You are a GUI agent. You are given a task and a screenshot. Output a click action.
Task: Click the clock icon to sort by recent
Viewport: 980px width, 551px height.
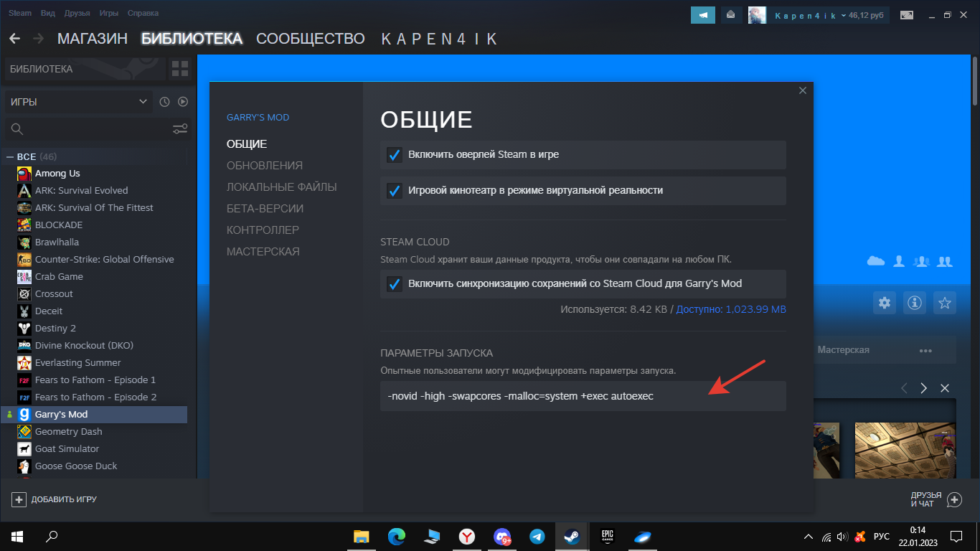point(164,102)
